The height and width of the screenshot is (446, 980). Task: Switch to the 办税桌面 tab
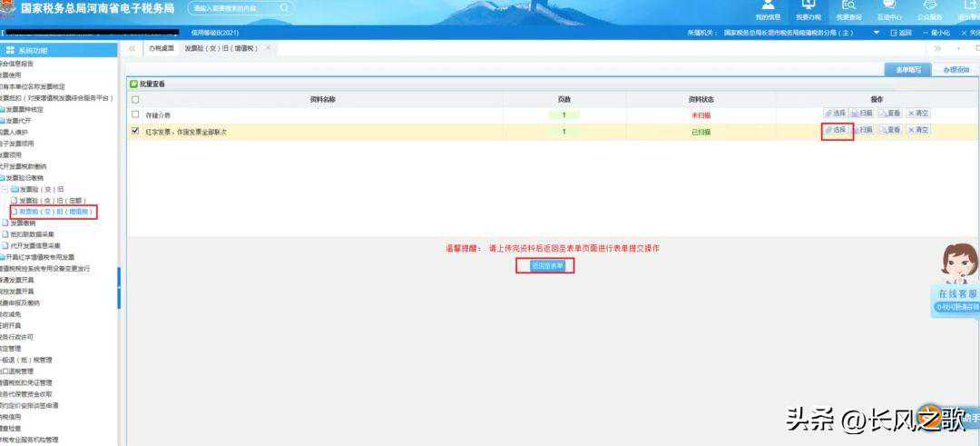coord(160,48)
